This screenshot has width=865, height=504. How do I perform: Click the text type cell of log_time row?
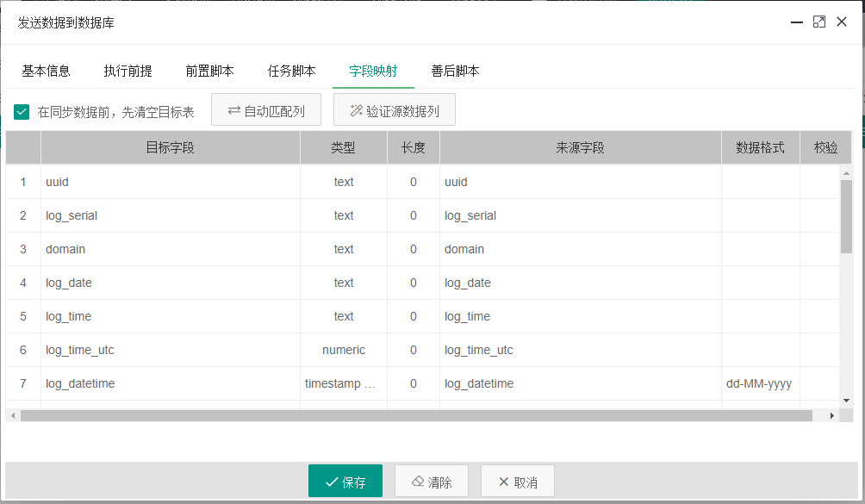(x=344, y=316)
